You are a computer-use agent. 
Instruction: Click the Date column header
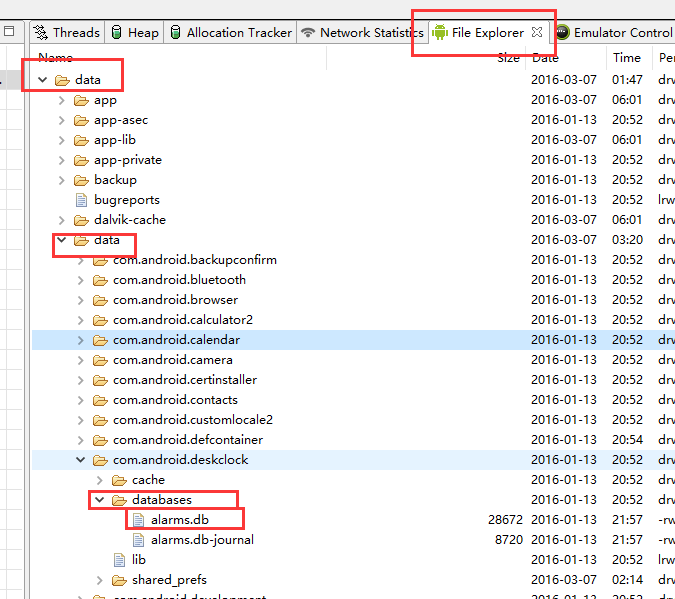[x=545, y=58]
